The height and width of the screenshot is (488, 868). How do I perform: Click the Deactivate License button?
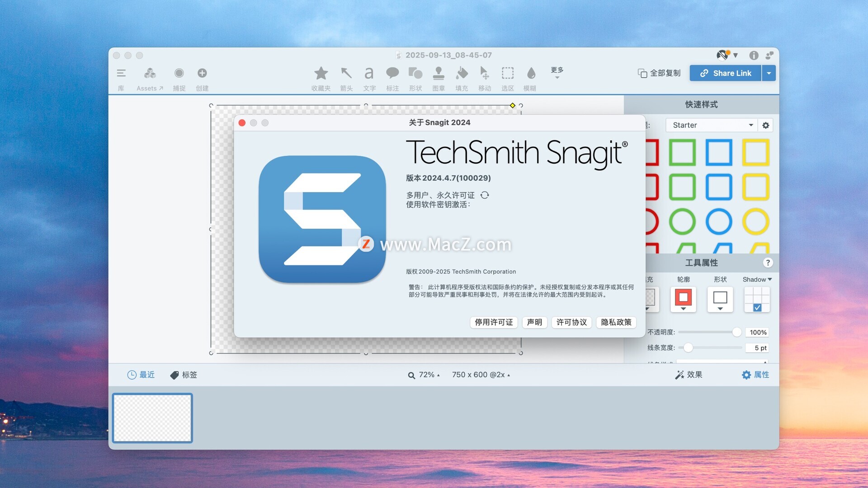(494, 322)
